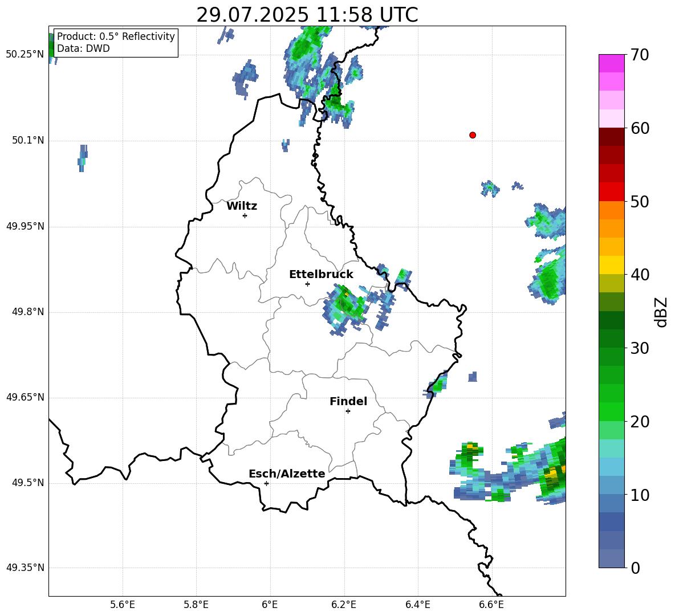675x616 pixels.
Task: Click the Wiltz station label
Action: [x=242, y=206]
